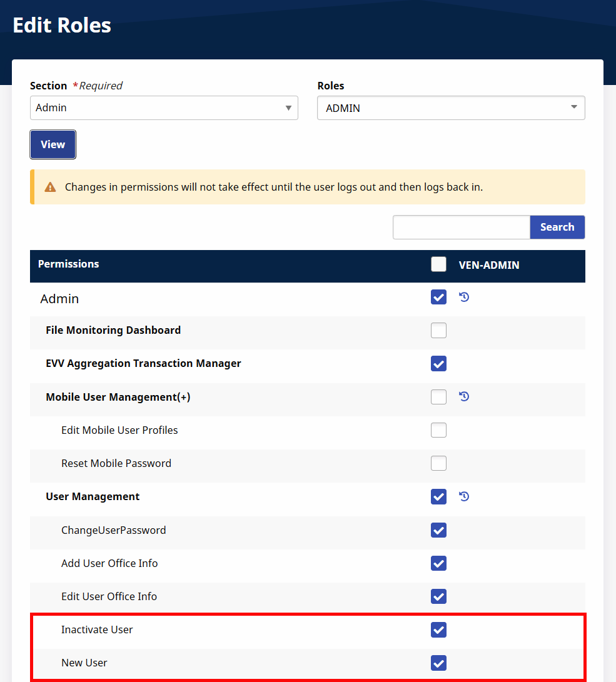Viewport: 616px width, 682px height.
Task: Expand the Roles dropdown showing ADMIN
Action: [x=451, y=108]
